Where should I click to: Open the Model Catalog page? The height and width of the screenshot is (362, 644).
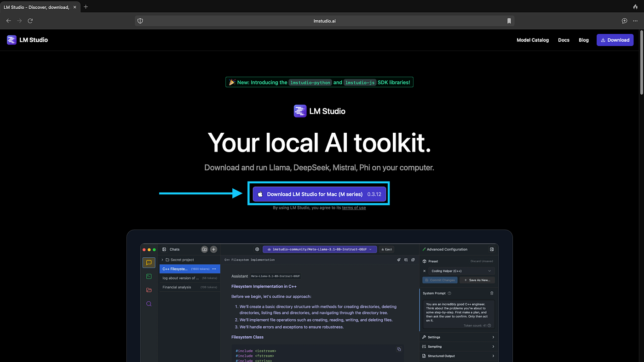click(533, 40)
